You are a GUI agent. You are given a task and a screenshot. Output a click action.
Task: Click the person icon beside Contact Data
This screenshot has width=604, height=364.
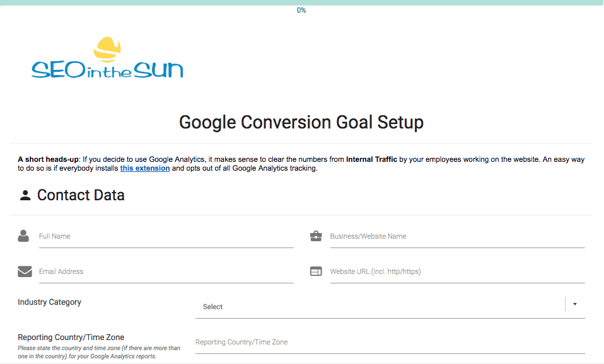point(25,195)
